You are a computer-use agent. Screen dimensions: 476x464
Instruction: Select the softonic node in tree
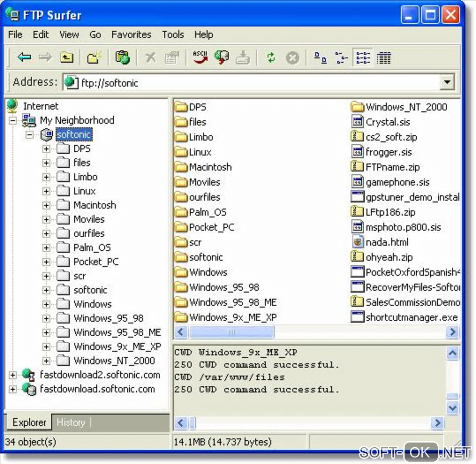[x=74, y=134]
